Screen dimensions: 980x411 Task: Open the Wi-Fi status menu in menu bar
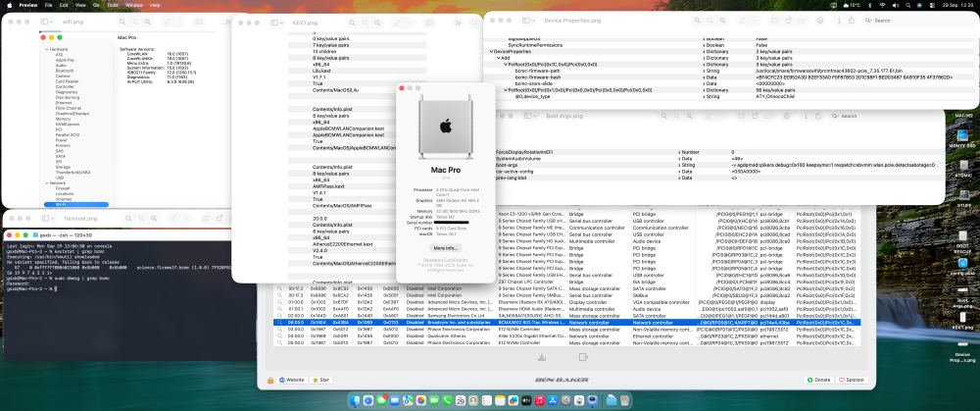[882, 4]
